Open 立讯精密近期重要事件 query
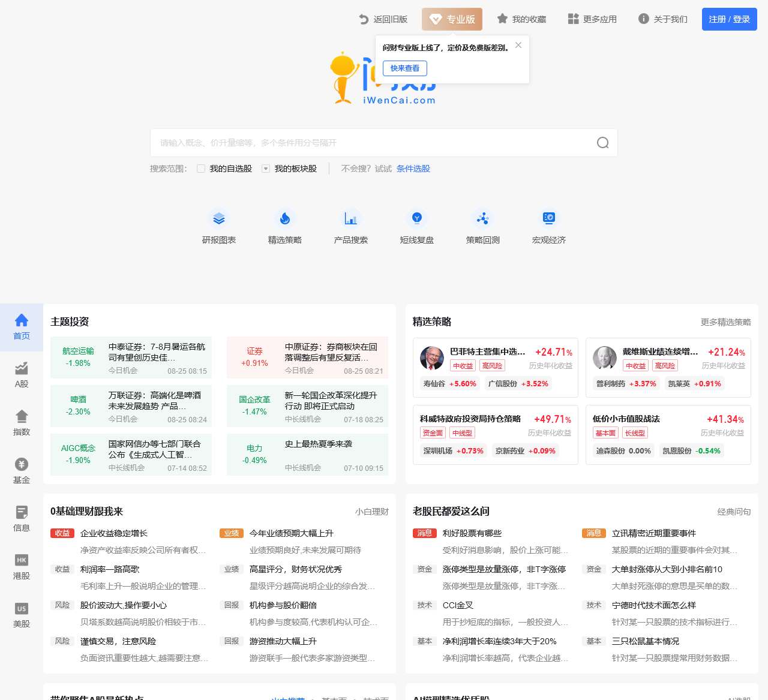 pyautogui.click(x=654, y=533)
